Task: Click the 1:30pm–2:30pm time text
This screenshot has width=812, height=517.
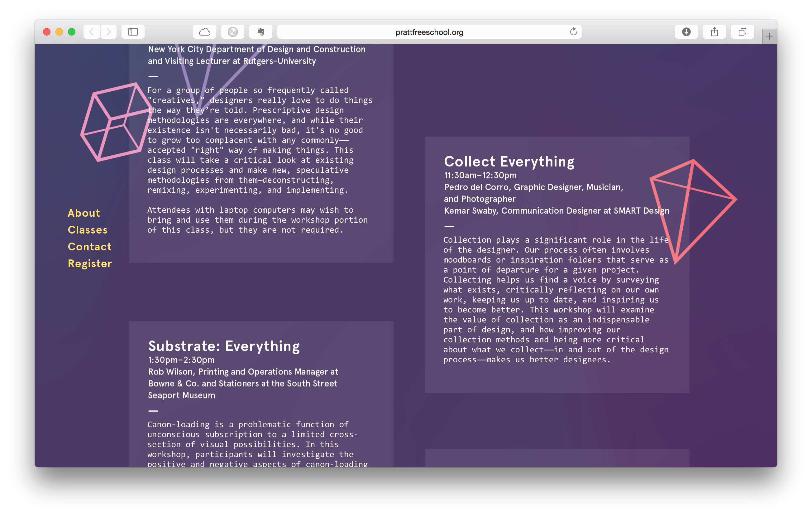Action: click(181, 360)
